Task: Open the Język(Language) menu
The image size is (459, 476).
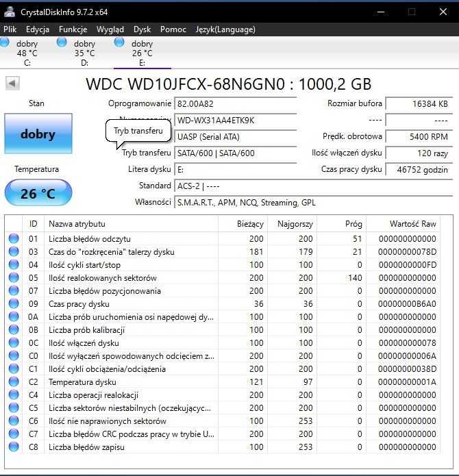Action: tap(225, 29)
